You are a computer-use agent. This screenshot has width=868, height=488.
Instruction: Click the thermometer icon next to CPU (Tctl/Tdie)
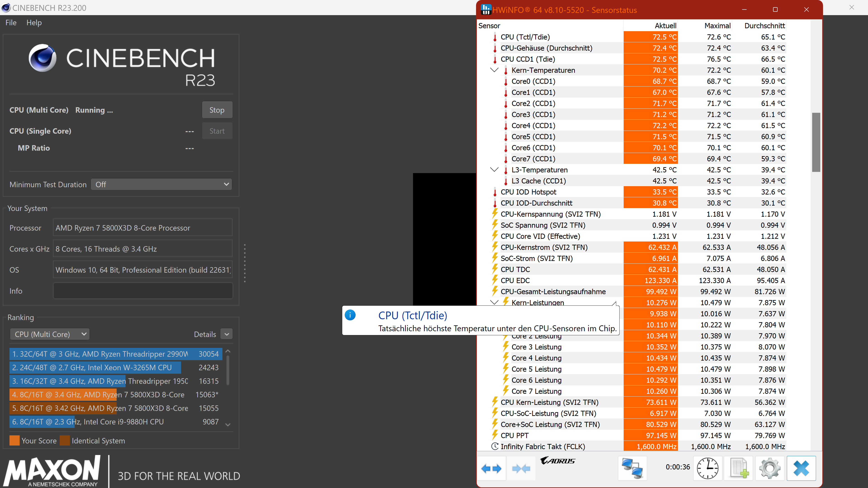click(495, 37)
